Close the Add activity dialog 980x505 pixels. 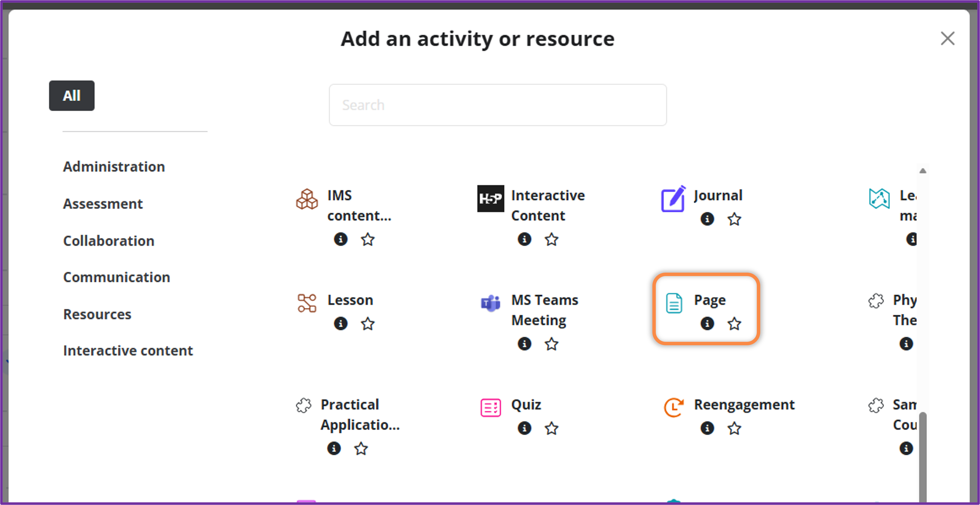947,39
